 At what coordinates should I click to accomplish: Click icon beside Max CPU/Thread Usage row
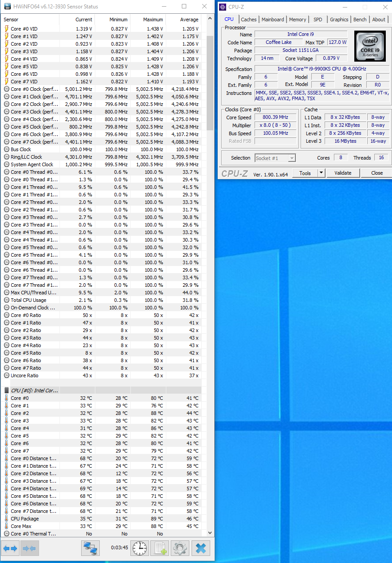click(7, 293)
